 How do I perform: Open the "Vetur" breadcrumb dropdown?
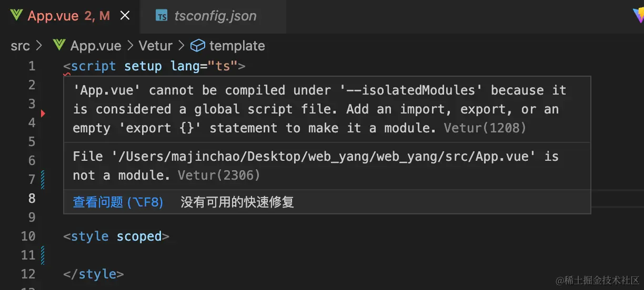point(155,46)
